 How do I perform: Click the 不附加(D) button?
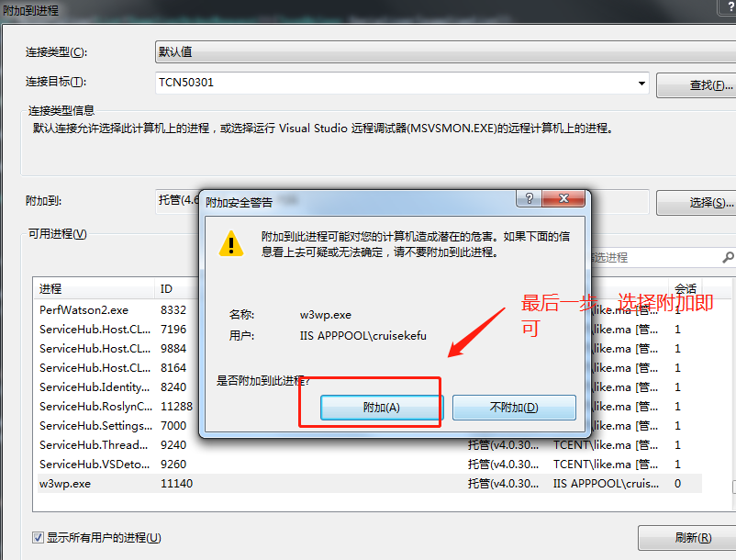pyautogui.click(x=514, y=408)
